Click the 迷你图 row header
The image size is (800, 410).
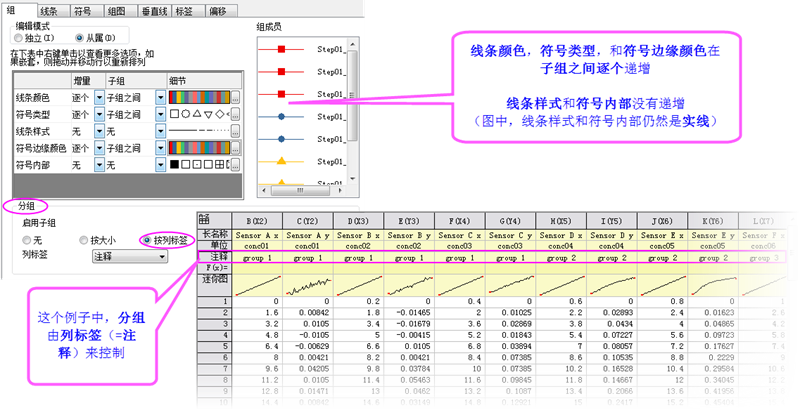[214, 285]
